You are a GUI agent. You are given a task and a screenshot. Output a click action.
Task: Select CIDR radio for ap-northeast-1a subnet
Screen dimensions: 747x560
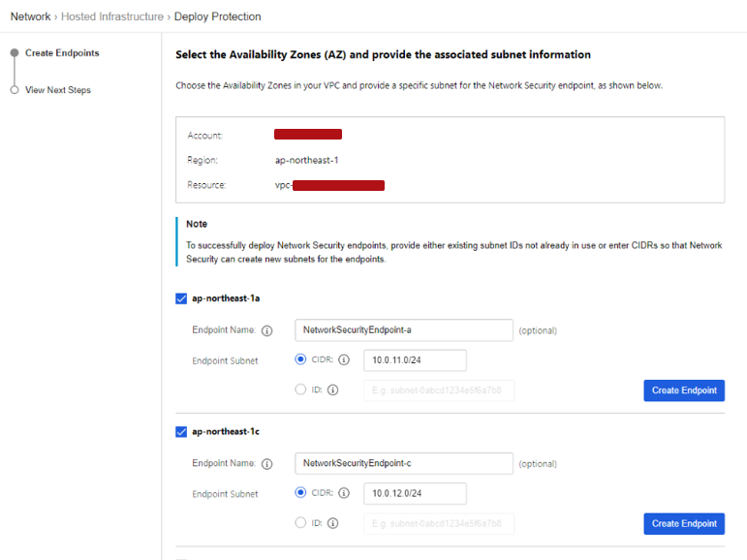[300, 360]
